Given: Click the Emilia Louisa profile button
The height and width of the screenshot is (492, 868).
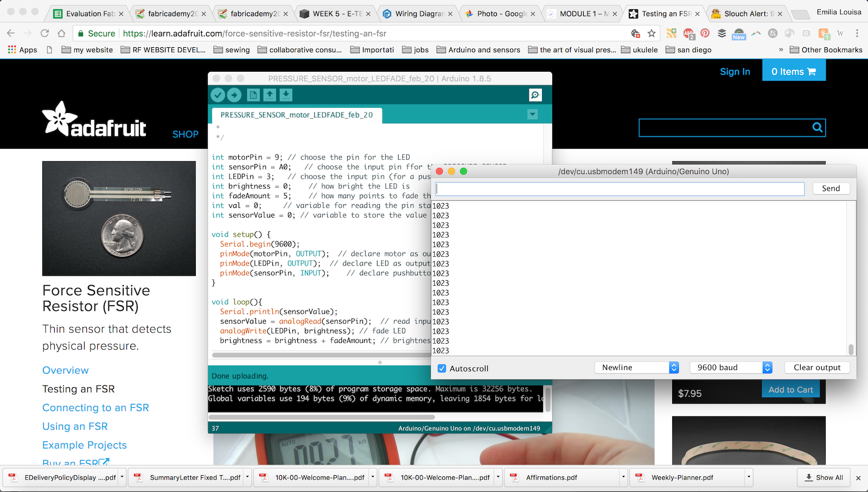Looking at the screenshot, I should tap(839, 12).
